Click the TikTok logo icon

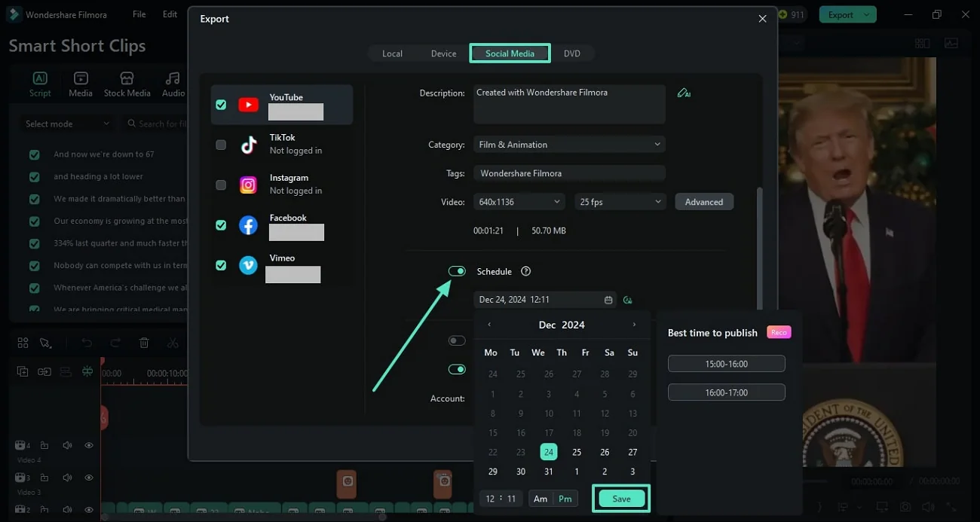point(248,145)
